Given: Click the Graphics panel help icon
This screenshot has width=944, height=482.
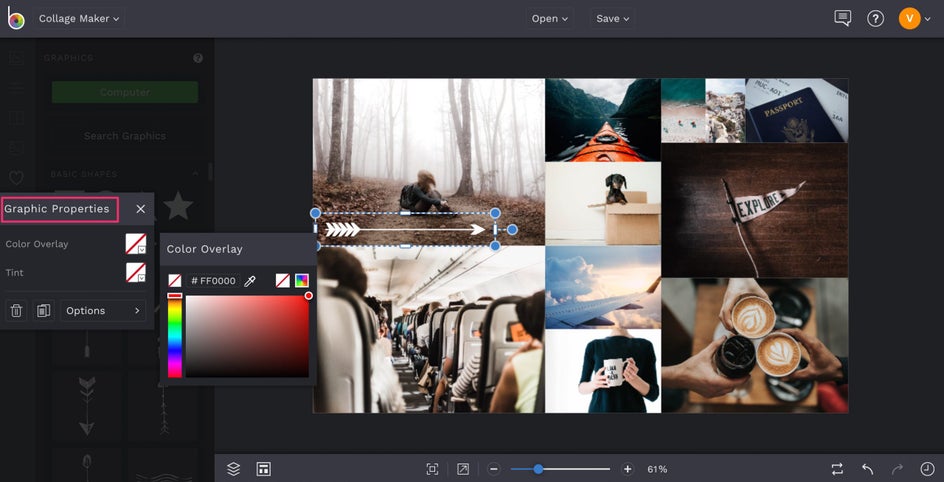Looking at the screenshot, I should click(198, 58).
